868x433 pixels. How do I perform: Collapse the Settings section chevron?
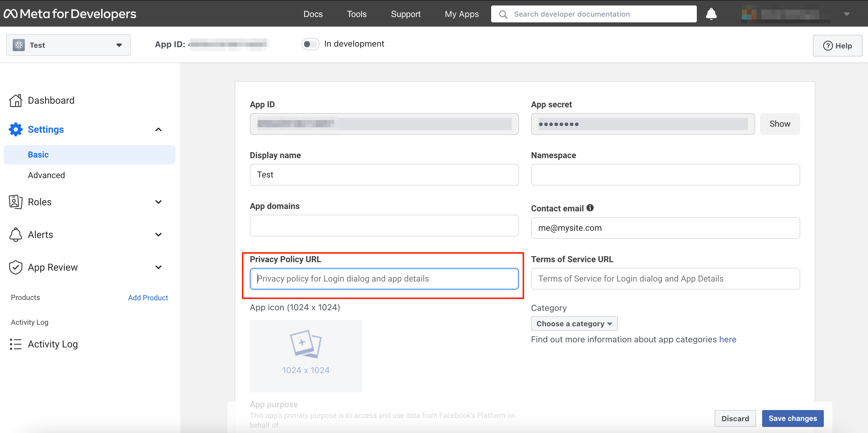[x=158, y=129]
